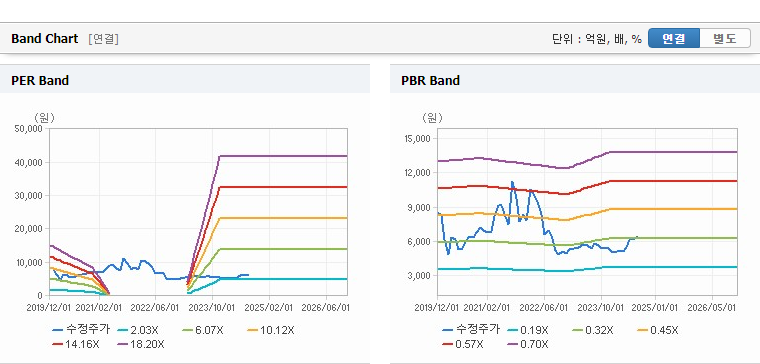The width and height of the screenshot is (760, 364).
Task: Toggle 0.19X series in PBR Band legend
Action: 527,330
